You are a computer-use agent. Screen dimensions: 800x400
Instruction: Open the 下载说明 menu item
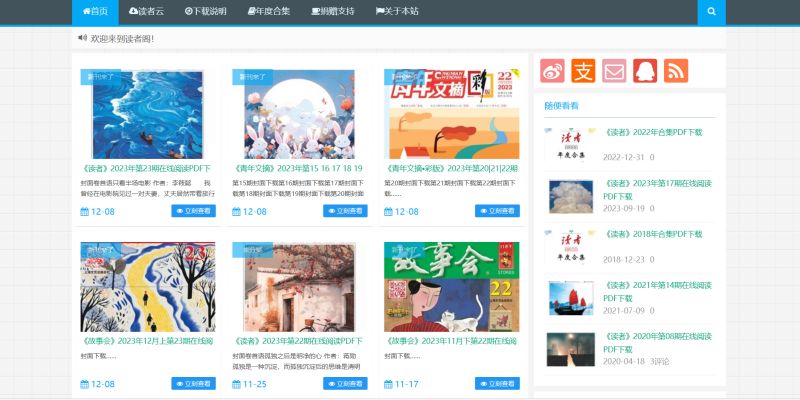[206, 12]
